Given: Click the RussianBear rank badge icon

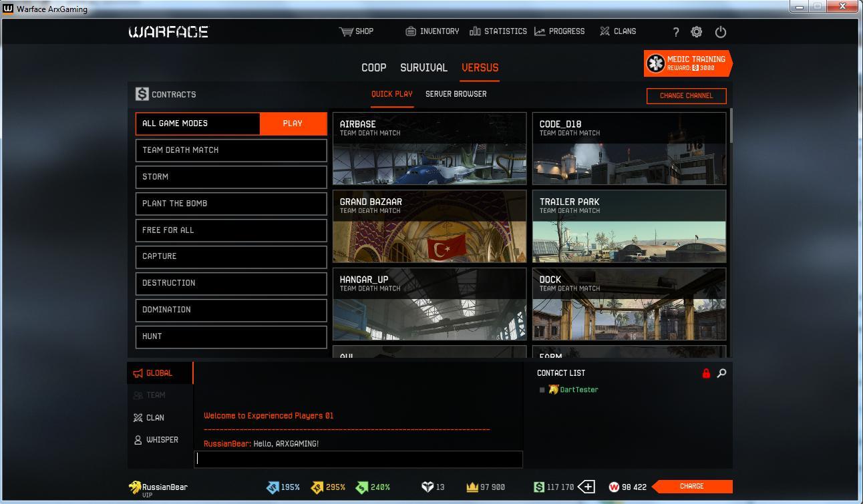Looking at the screenshot, I should [135, 487].
